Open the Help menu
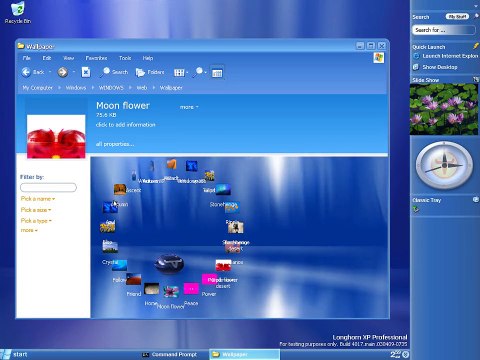The image size is (480, 360). tap(148, 58)
